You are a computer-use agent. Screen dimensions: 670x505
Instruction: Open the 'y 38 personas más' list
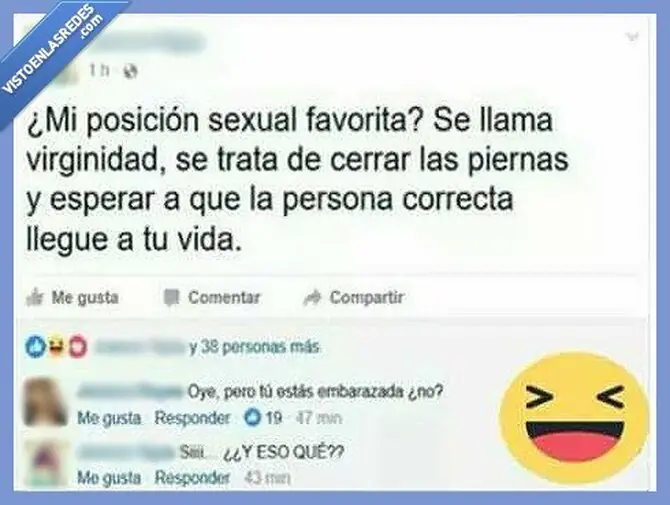click(x=254, y=347)
